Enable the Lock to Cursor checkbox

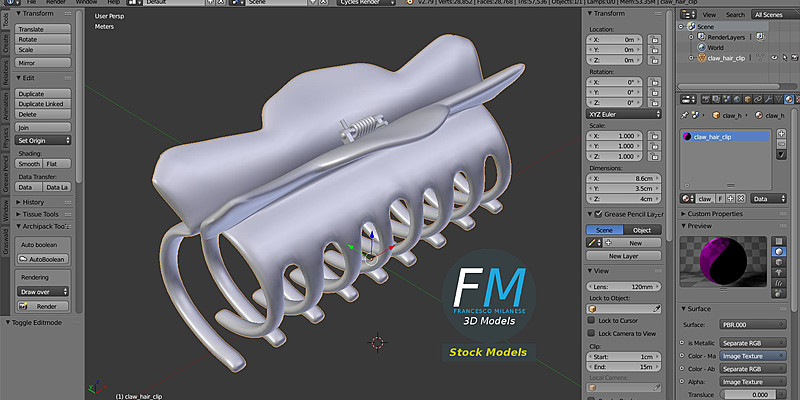pyautogui.click(x=592, y=320)
